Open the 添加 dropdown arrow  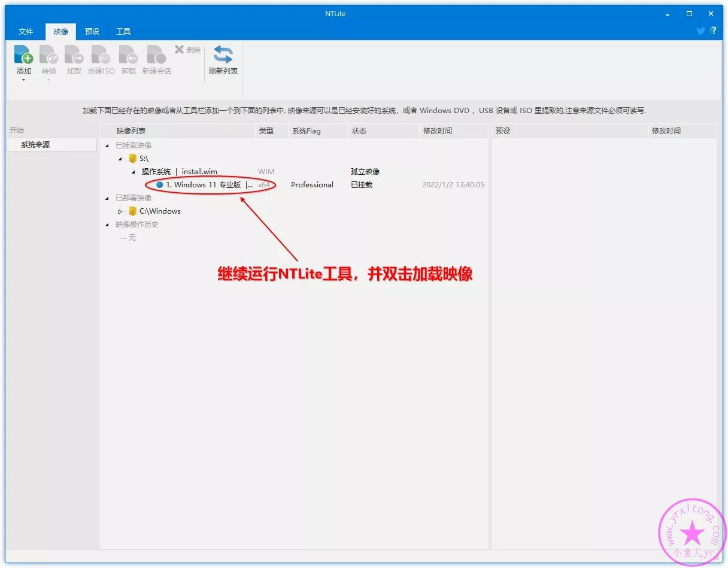click(23, 80)
